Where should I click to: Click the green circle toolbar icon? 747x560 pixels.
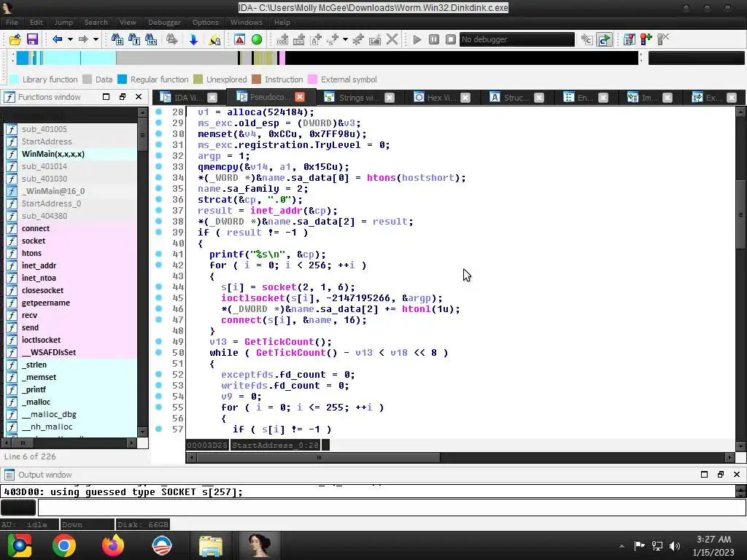click(257, 39)
